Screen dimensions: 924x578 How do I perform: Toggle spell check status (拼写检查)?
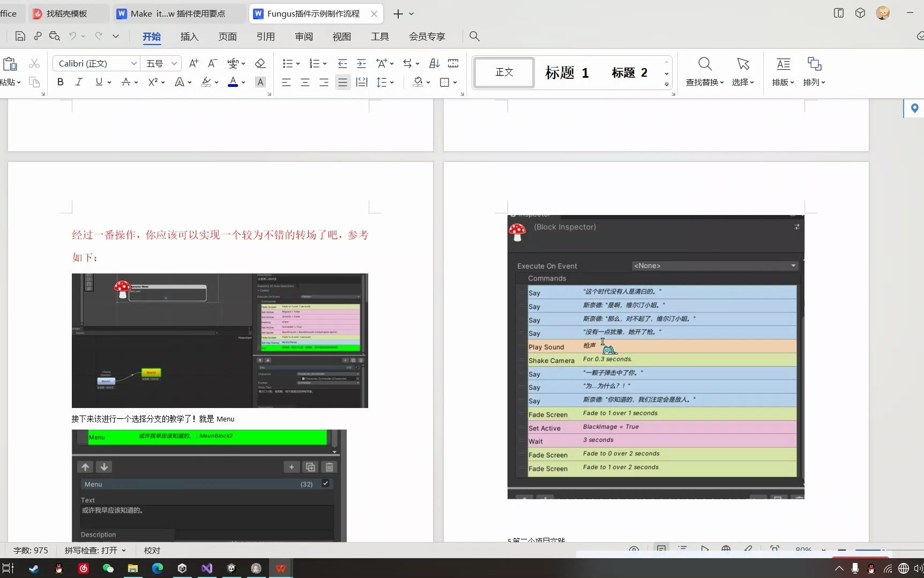95,550
